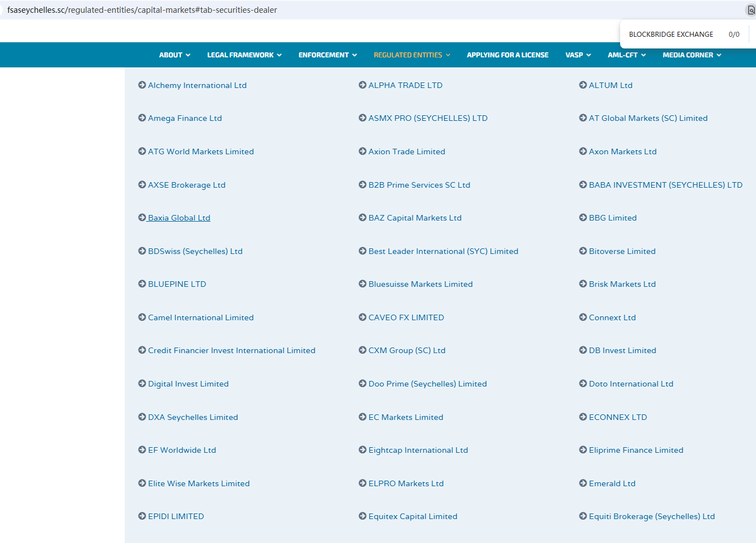Click the arrow icon beside Bluesuisse Markets Limited

[362, 284]
